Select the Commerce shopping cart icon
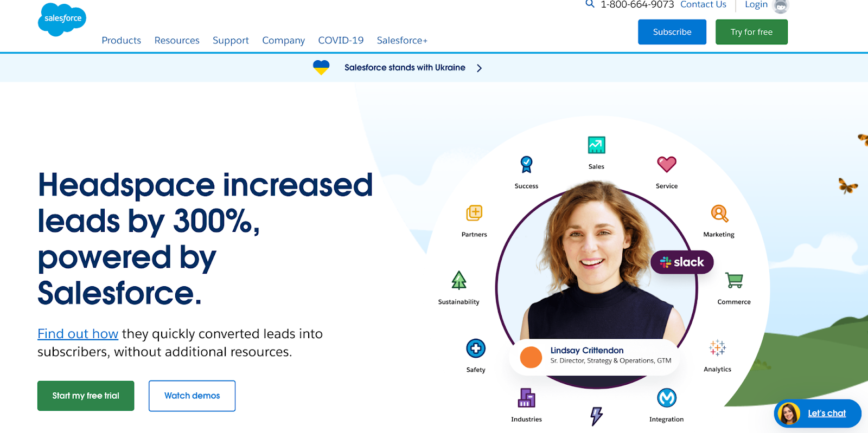 tap(734, 280)
